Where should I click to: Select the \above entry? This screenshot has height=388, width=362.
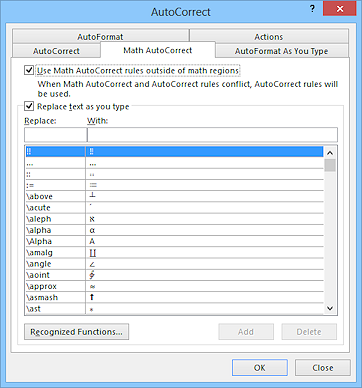174,196
